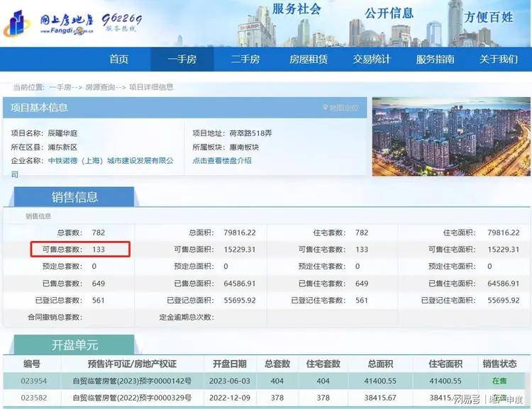Select the 一手房 navigation tab
This screenshot has width=532, height=409.
[x=182, y=59]
